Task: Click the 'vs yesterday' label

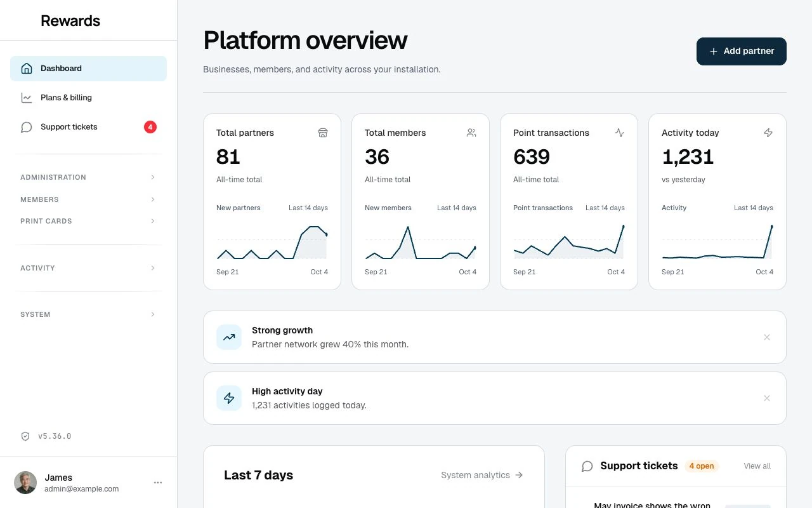Action: click(683, 180)
